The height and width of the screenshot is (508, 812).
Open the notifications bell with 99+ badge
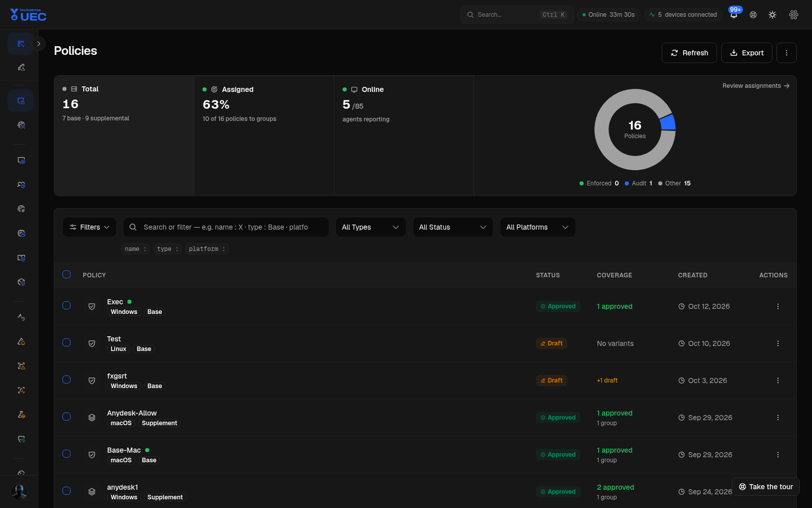734,15
